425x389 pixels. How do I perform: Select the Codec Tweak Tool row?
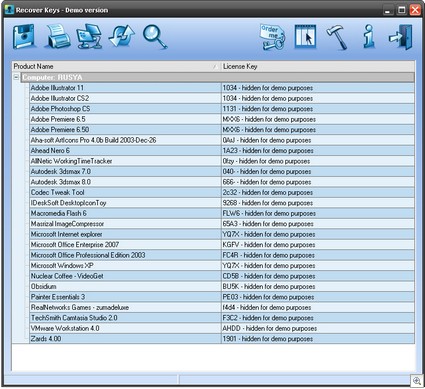[222, 192]
